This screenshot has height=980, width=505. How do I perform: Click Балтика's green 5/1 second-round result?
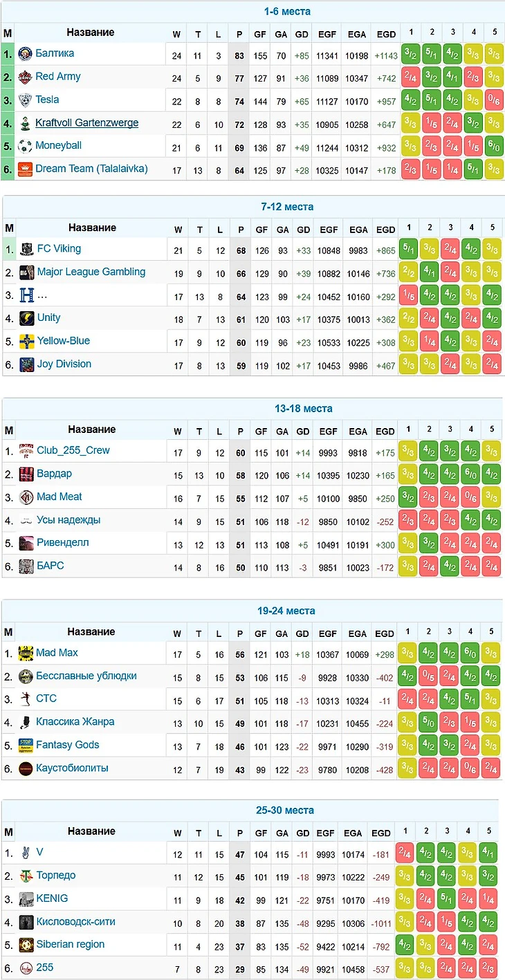pyautogui.click(x=432, y=55)
